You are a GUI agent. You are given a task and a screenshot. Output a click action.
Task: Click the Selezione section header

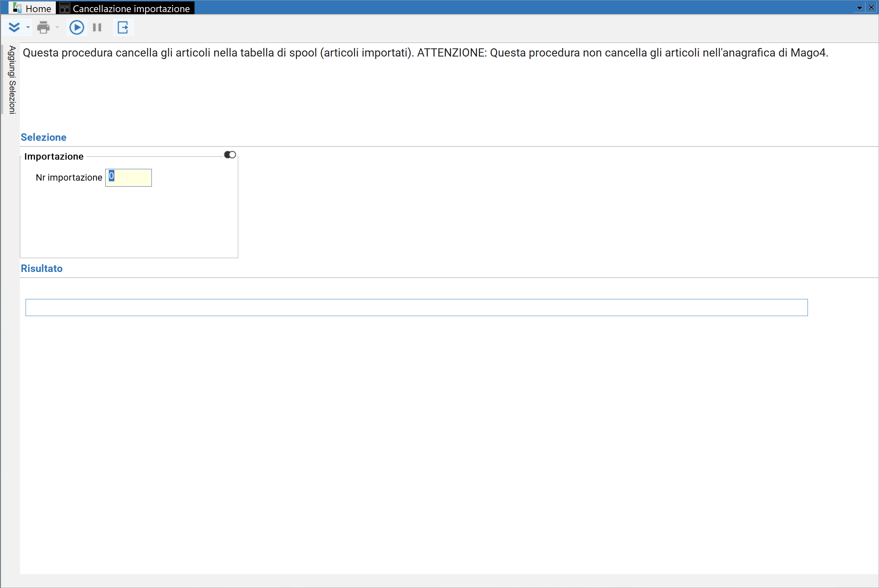[x=43, y=137]
